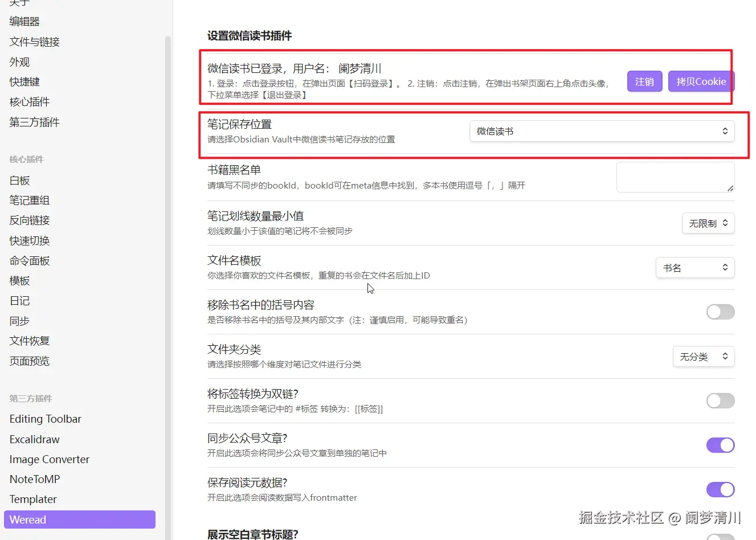
Task: Open Templater plugin settings
Action: pyautogui.click(x=33, y=499)
